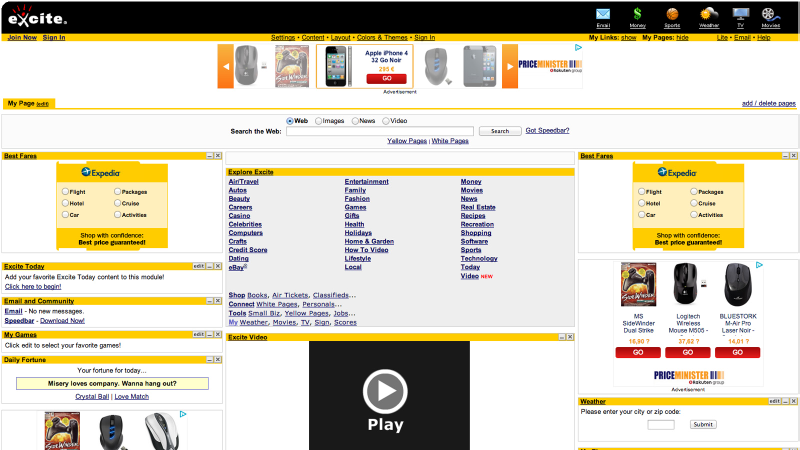
Task: Select Packages in left Expedia widget
Action: click(x=117, y=191)
